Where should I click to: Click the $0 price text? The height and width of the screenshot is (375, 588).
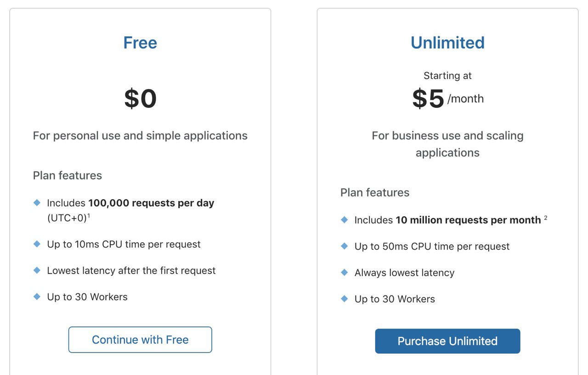(x=140, y=99)
